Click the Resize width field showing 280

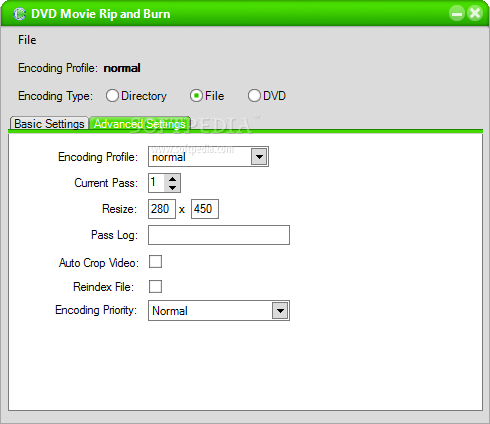click(162, 209)
